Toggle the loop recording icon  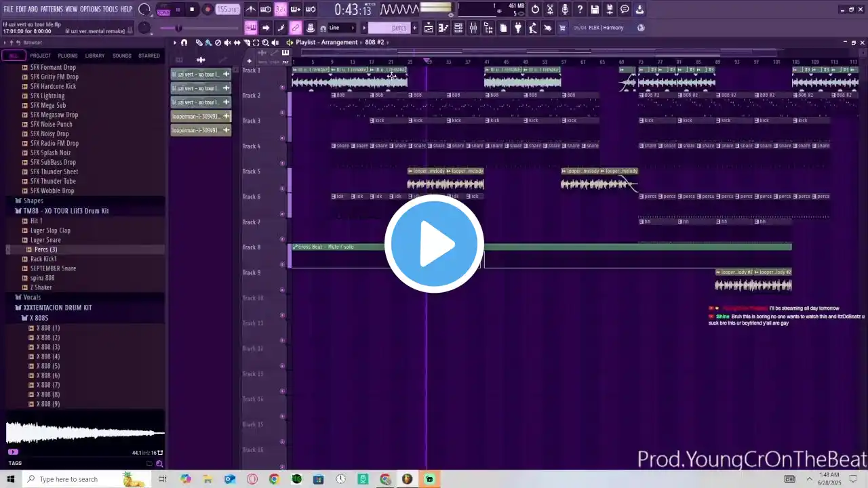pos(311,9)
